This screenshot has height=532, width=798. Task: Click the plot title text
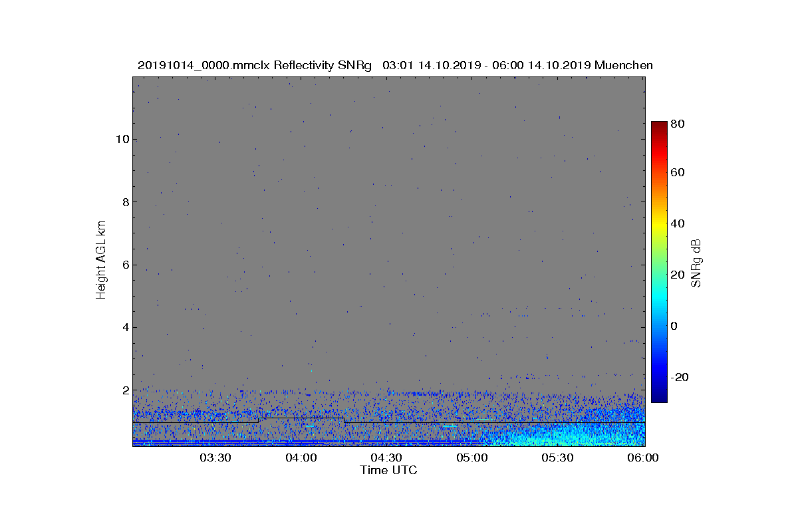395,65
